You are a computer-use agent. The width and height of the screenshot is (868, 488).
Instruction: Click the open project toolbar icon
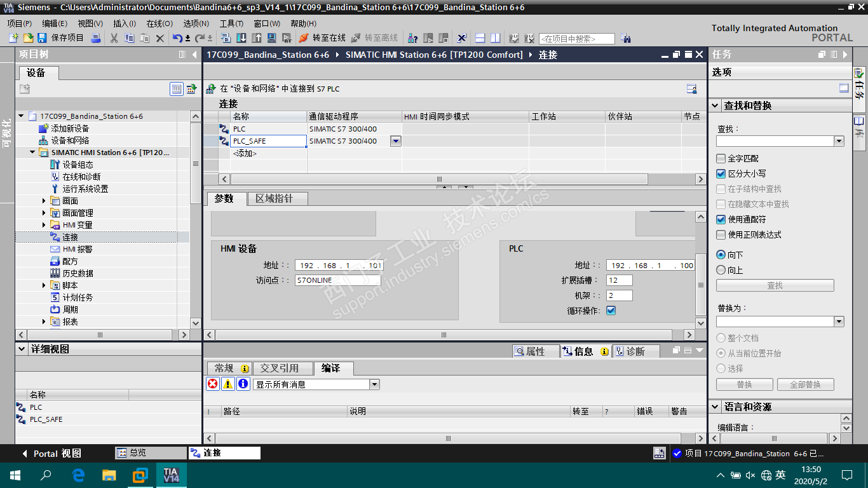coord(29,38)
